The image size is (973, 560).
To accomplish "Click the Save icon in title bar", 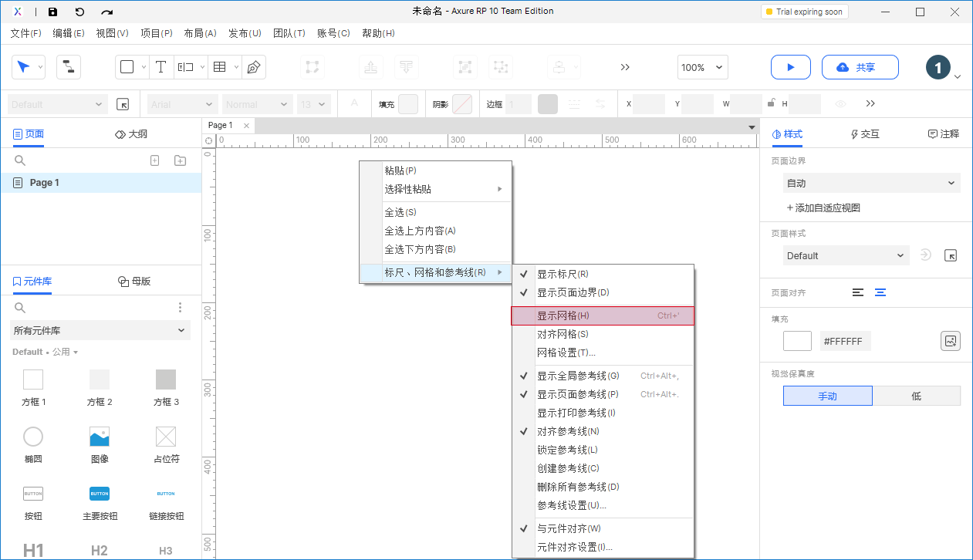I will [52, 12].
